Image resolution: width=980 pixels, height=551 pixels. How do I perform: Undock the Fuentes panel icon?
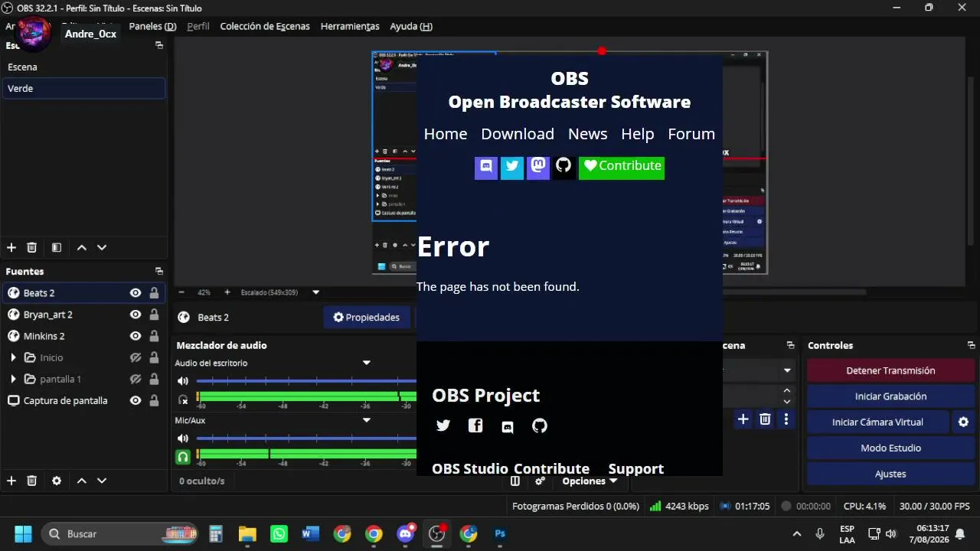159,271
